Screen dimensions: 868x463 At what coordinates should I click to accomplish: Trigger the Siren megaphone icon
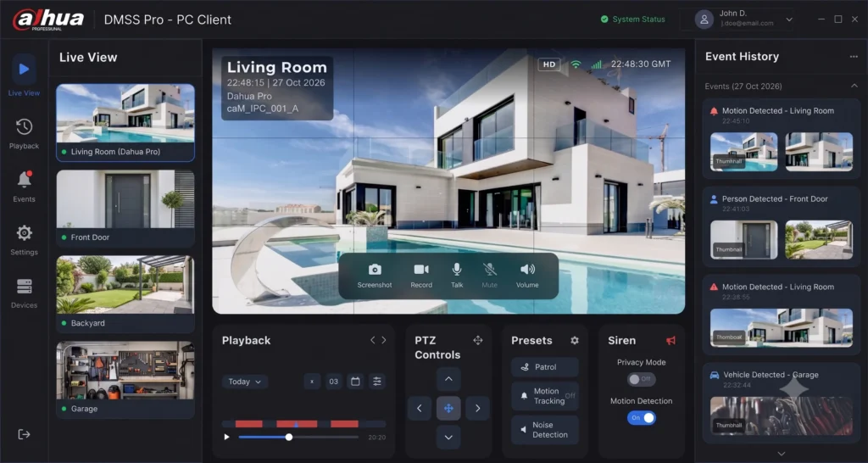(x=671, y=341)
